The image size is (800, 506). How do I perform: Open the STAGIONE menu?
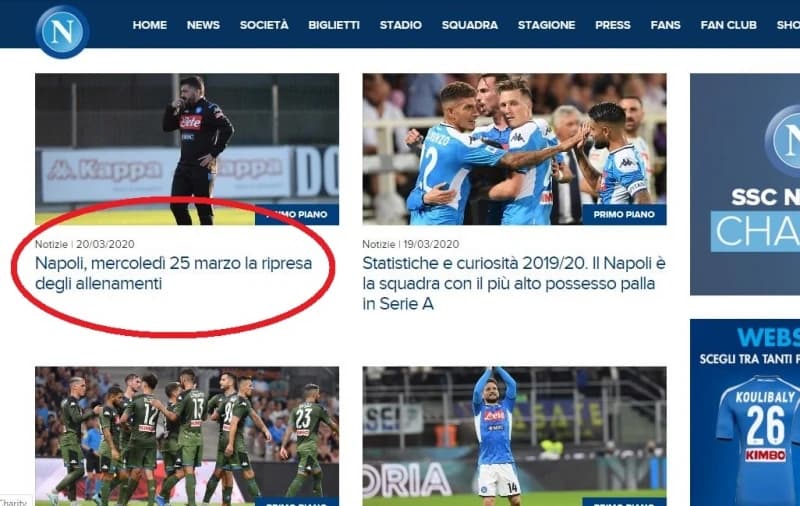pyautogui.click(x=546, y=25)
